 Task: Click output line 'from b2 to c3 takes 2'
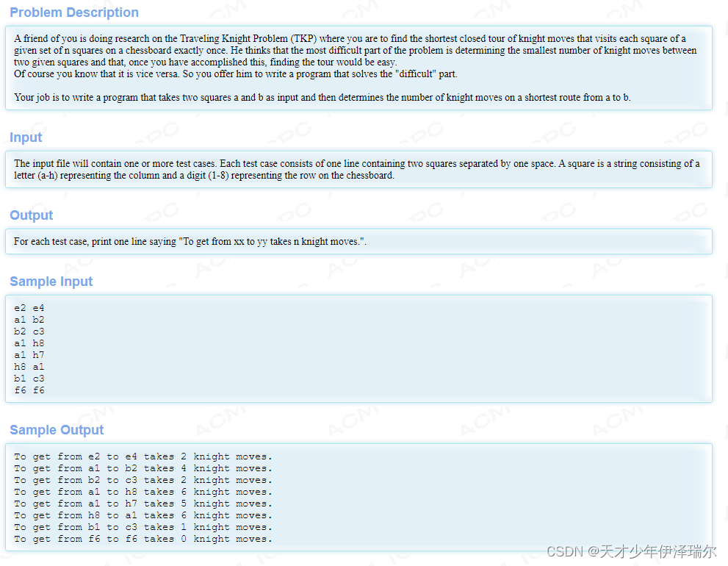click(143, 480)
